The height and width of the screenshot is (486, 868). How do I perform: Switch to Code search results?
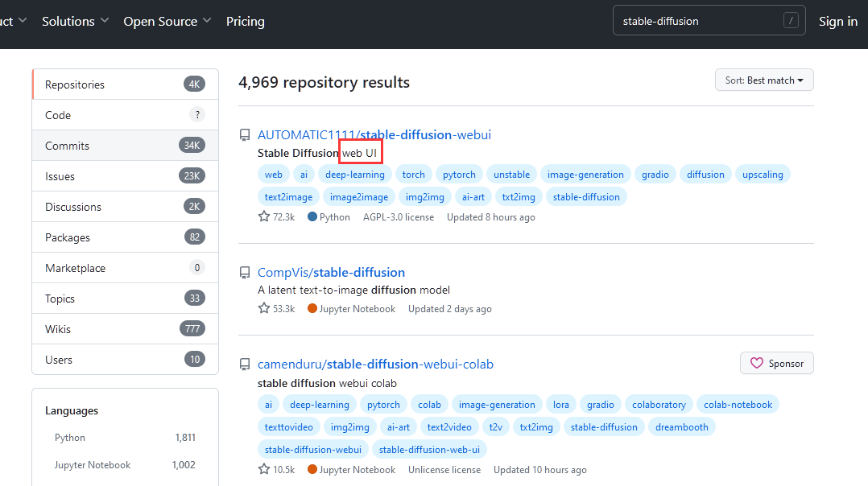126,115
